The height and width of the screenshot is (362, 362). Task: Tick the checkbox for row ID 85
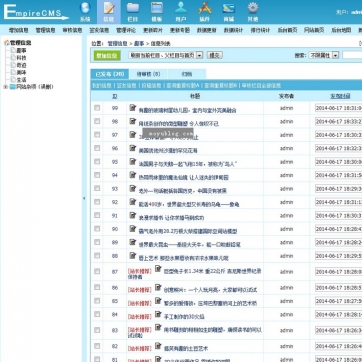(97, 301)
